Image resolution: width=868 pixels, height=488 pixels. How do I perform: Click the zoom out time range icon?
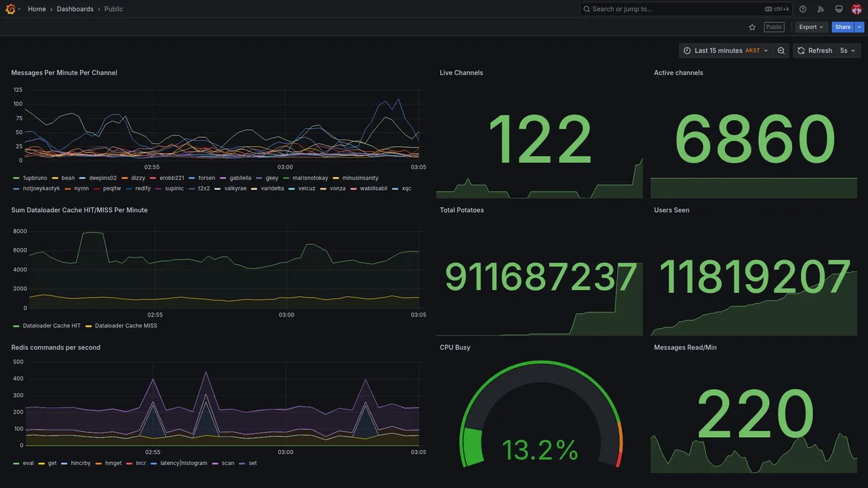(781, 51)
